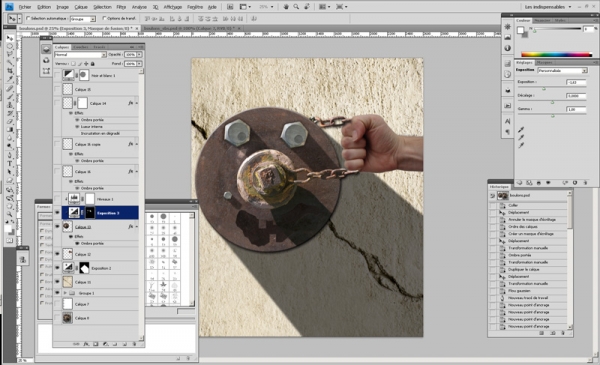The width and height of the screenshot is (600, 365).
Task: Adjust the Gamma slider handle
Action: (x=553, y=116)
